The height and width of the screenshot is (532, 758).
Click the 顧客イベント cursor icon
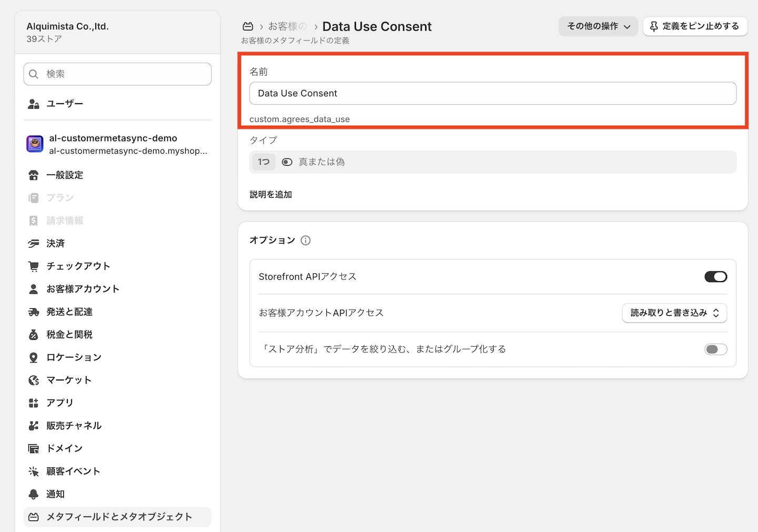click(34, 471)
